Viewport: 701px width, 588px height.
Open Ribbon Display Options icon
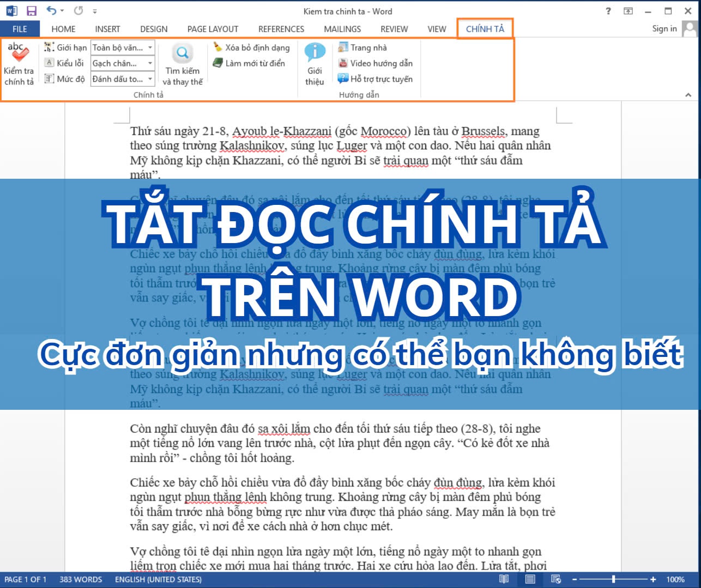point(629,11)
